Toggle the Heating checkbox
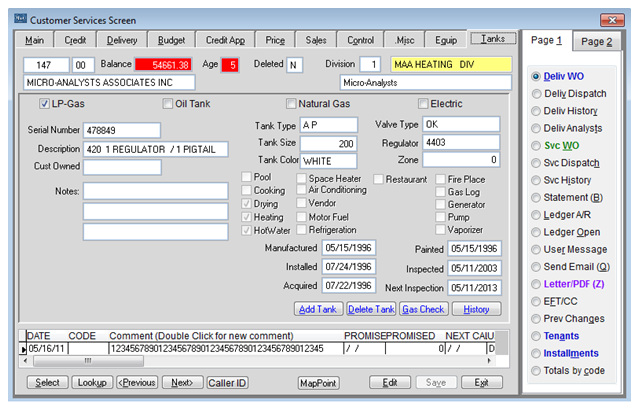 [x=246, y=217]
